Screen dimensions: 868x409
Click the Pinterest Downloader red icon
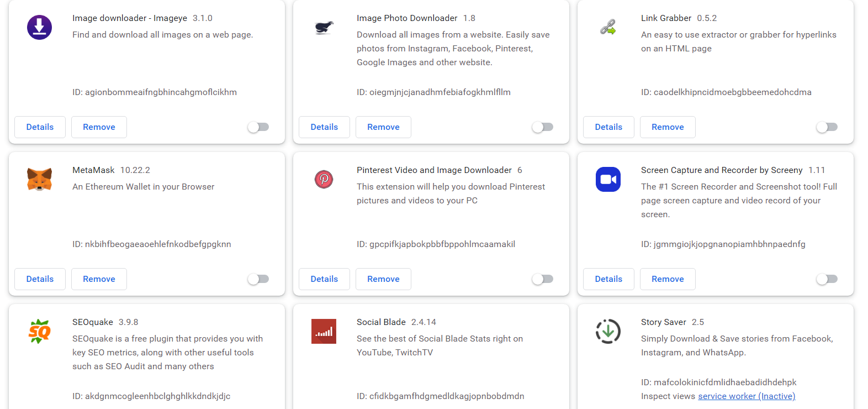click(324, 179)
